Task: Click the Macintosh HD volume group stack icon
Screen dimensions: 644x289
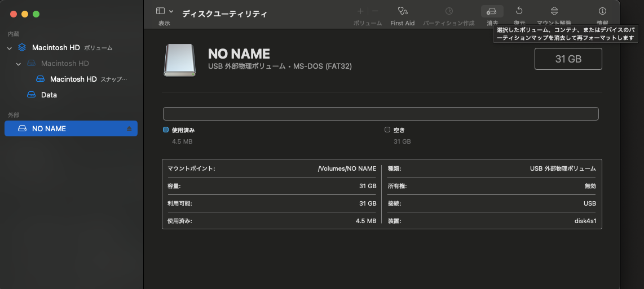Action: (22, 48)
